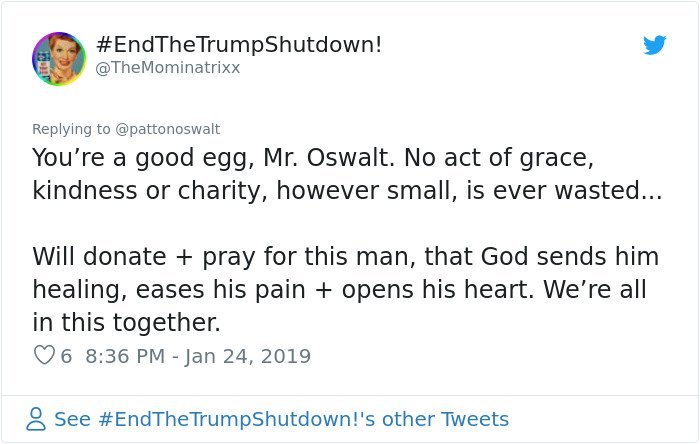This screenshot has width=700, height=444.
Task: Click the 'Replying to' label
Action: tap(71, 129)
